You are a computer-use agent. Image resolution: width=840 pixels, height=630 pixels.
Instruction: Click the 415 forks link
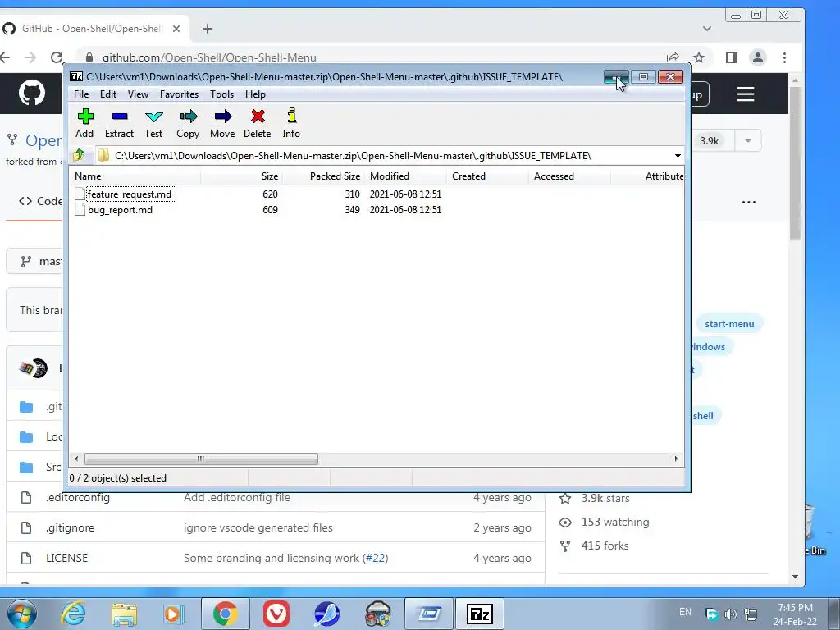coord(605,546)
